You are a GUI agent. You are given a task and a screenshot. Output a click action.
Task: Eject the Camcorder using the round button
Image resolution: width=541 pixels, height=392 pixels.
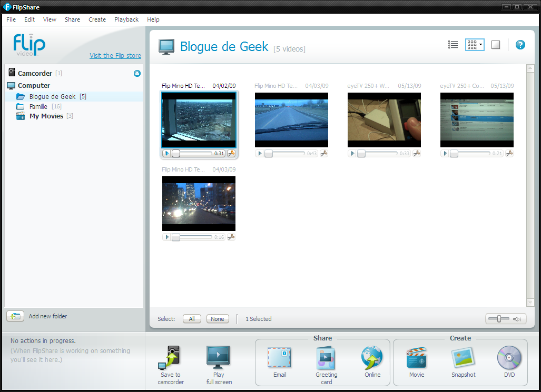(137, 74)
